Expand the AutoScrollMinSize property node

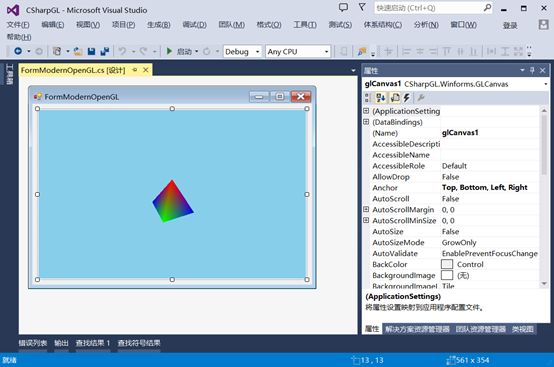tap(366, 220)
